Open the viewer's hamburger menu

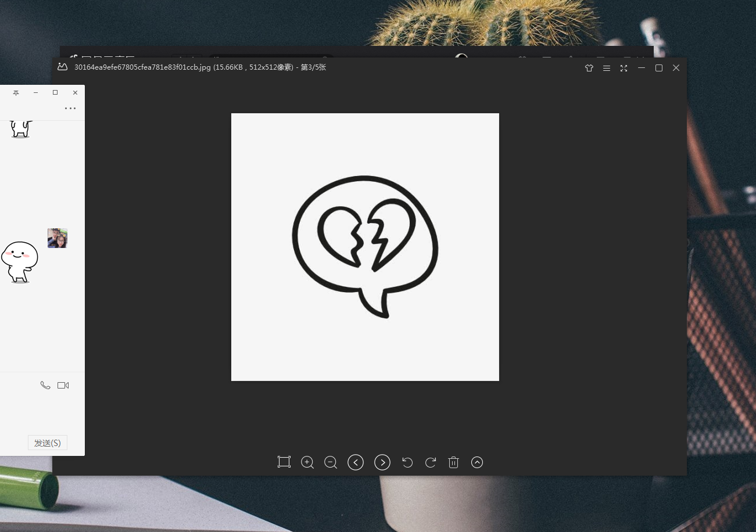607,68
